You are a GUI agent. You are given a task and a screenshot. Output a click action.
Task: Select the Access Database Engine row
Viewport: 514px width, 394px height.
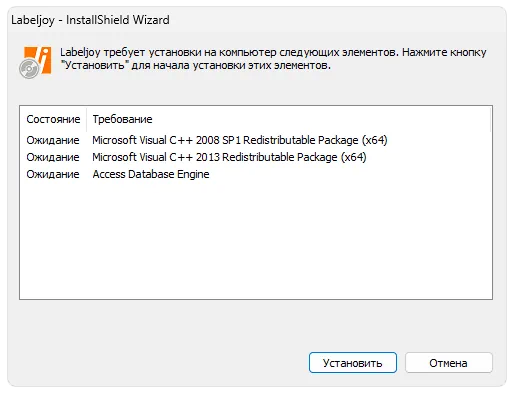tap(256, 174)
